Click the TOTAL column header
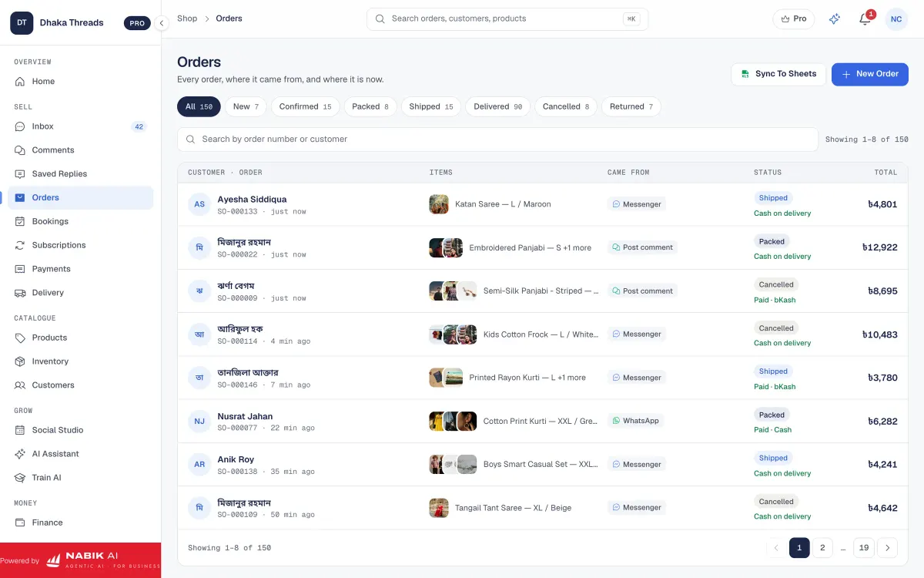 (885, 173)
